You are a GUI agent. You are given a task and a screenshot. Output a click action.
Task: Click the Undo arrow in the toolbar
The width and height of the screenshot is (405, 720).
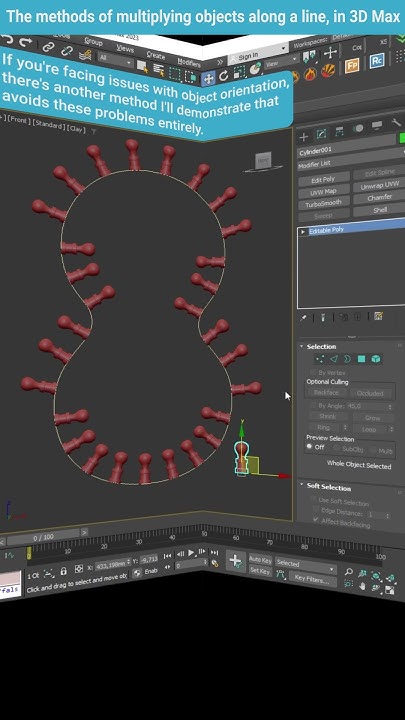tap(7, 40)
